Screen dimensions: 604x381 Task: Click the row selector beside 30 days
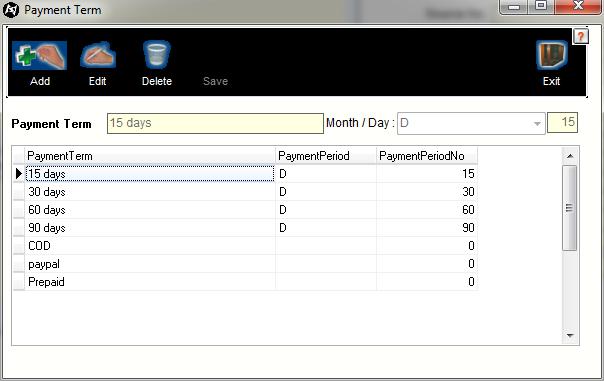tap(19, 192)
